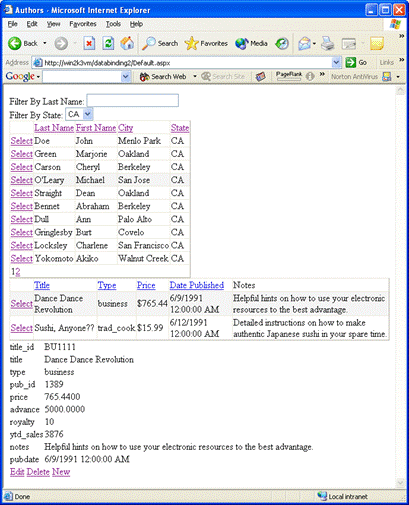Click the Norton AntiVirus icon
The width and height of the screenshot is (409, 505).
pos(386,77)
